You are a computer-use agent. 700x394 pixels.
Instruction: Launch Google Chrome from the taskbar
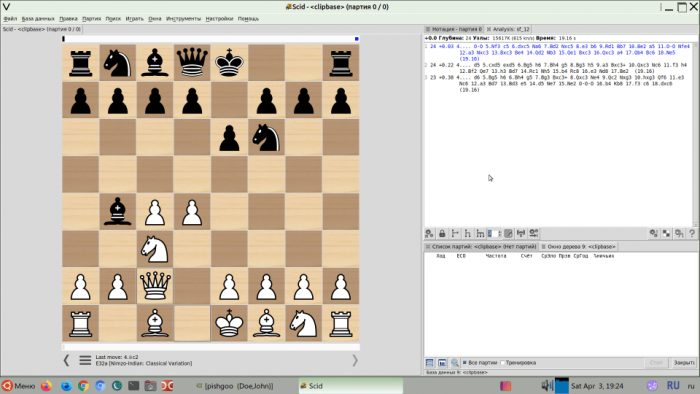83,386
